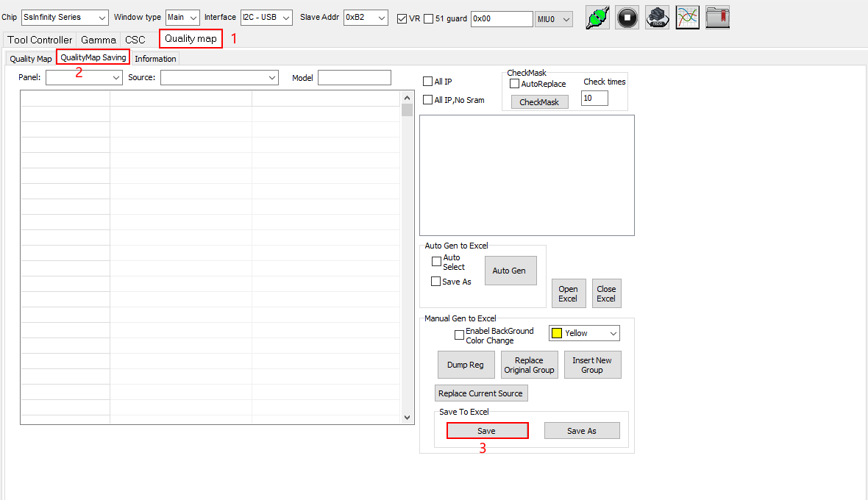Click the 0x00 guard value field
This screenshot has height=500, width=868.
coord(502,19)
